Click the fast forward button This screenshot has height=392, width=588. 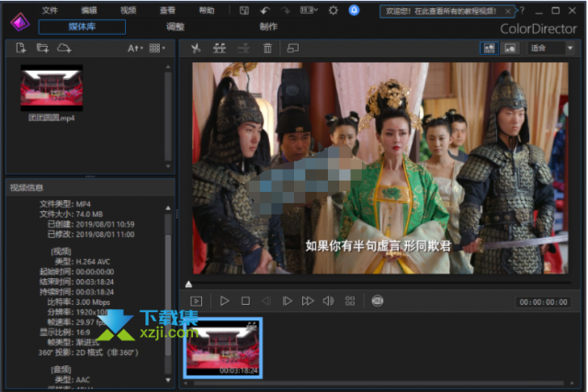click(x=308, y=301)
